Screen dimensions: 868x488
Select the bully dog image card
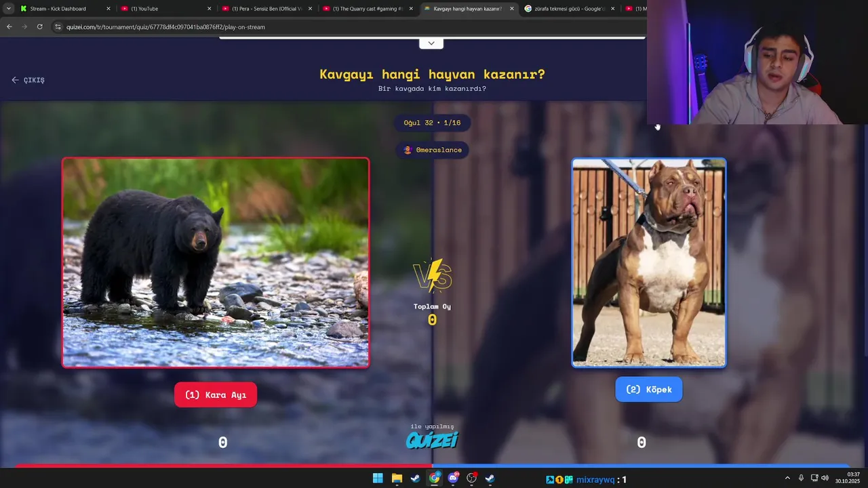[649, 262]
